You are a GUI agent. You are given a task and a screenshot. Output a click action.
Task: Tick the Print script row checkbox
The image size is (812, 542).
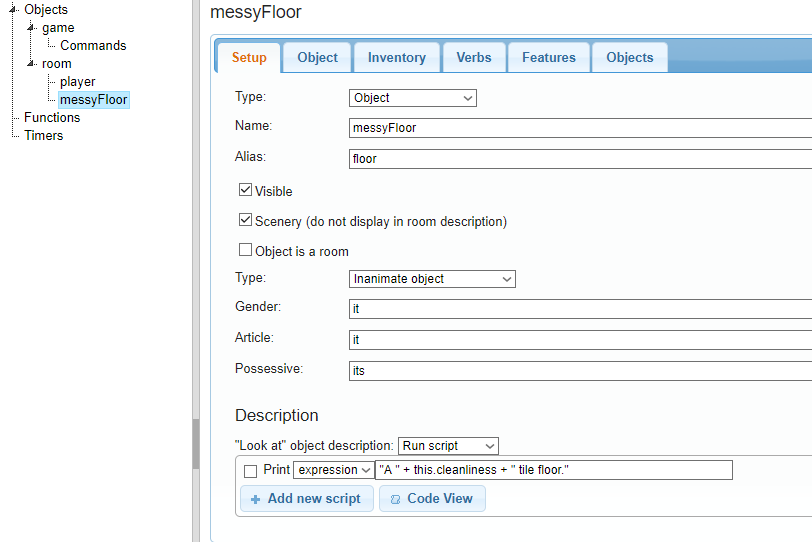(x=251, y=470)
